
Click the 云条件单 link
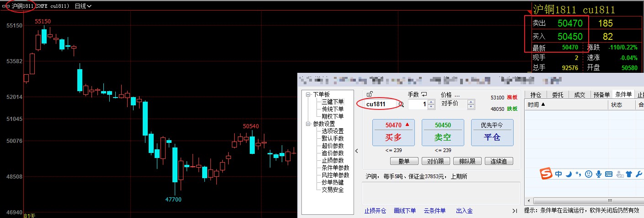pyautogui.click(x=435, y=211)
